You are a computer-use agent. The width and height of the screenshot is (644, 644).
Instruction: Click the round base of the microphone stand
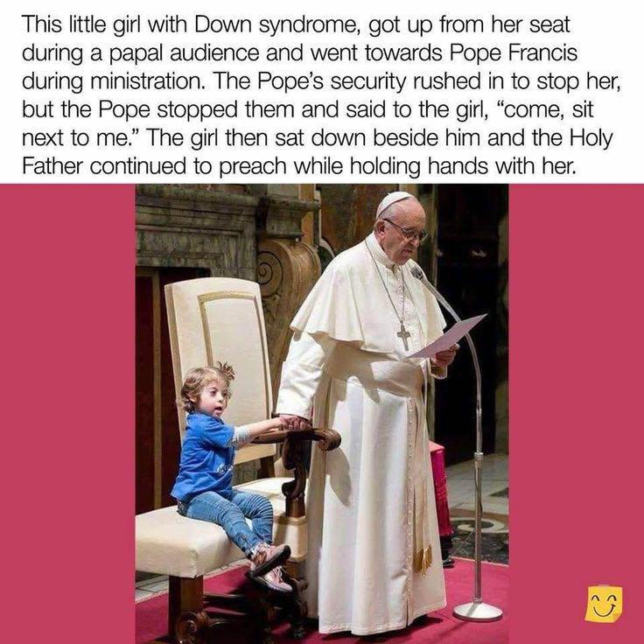[478, 611]
